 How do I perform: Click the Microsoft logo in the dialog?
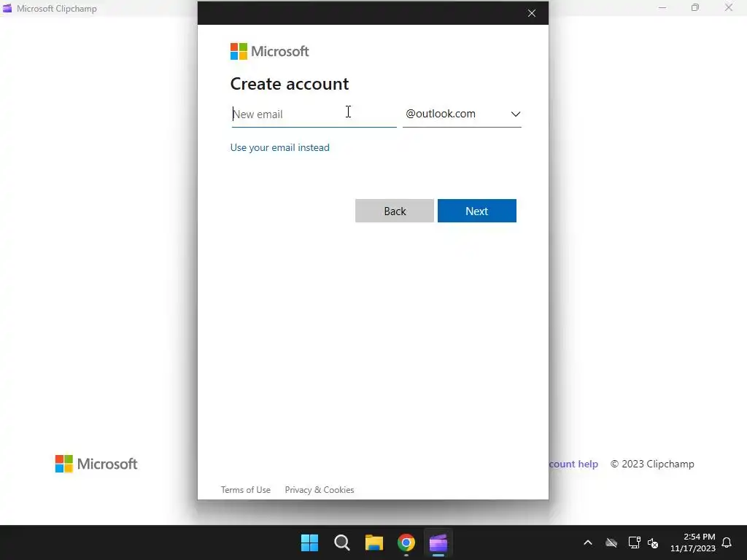pos(270,52)
